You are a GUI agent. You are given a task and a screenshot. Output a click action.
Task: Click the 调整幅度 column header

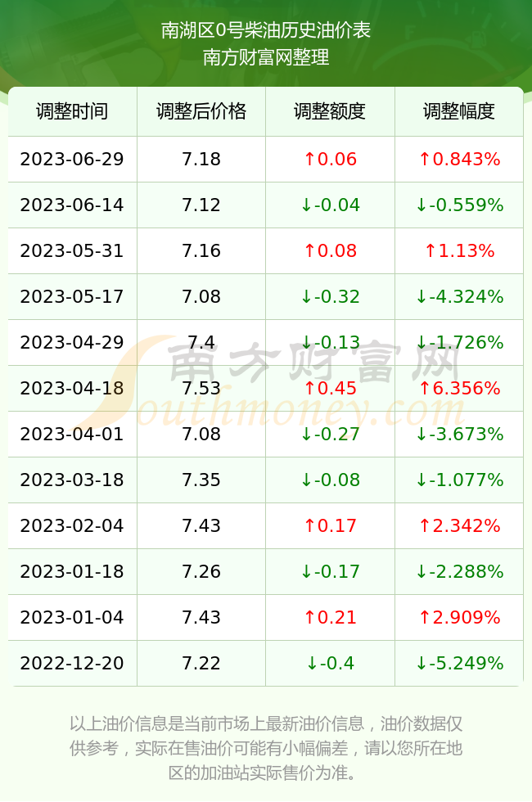coord(459,111)
